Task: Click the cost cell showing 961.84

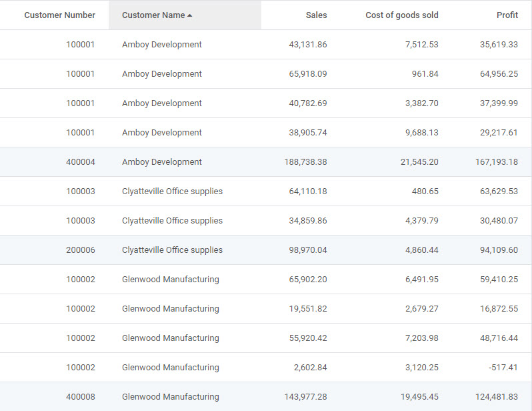Action: point(425,73)
